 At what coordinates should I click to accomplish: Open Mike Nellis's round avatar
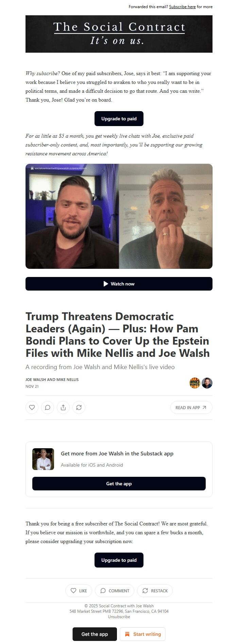[207, 383]
